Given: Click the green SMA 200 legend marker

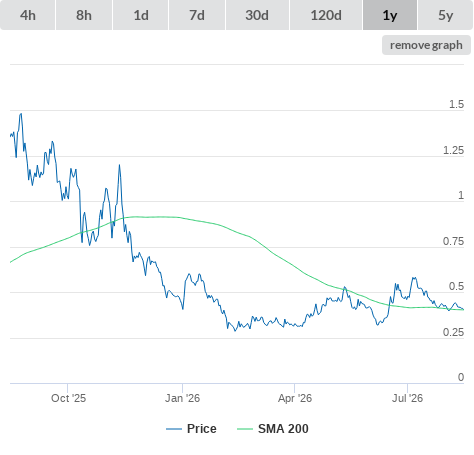Looking at the screenshot, I should tap(245, 429).
